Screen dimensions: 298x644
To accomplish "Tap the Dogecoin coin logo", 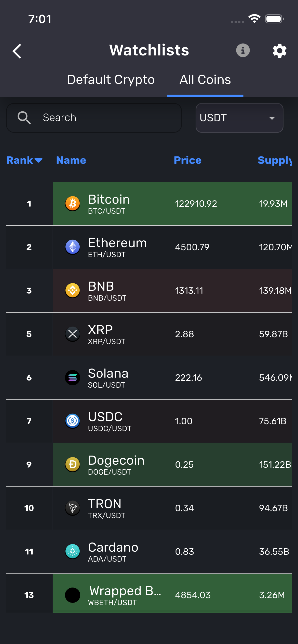I will [73, 465].
